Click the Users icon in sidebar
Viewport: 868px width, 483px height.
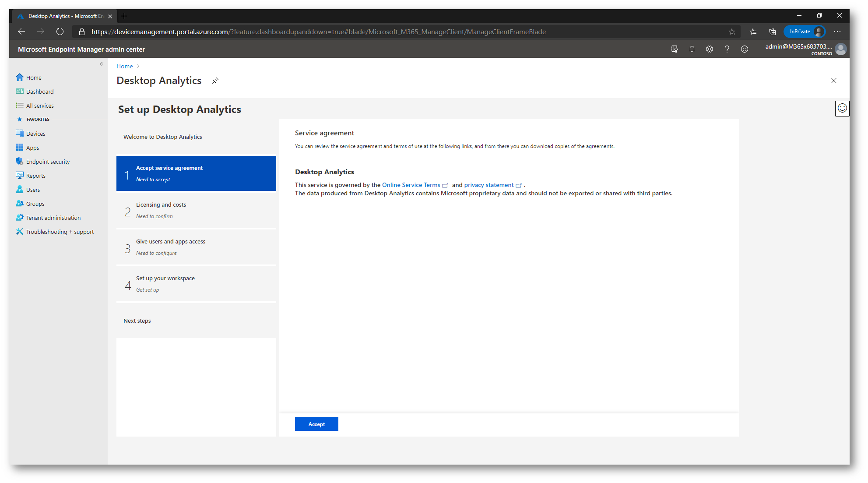tap(20, 190)
